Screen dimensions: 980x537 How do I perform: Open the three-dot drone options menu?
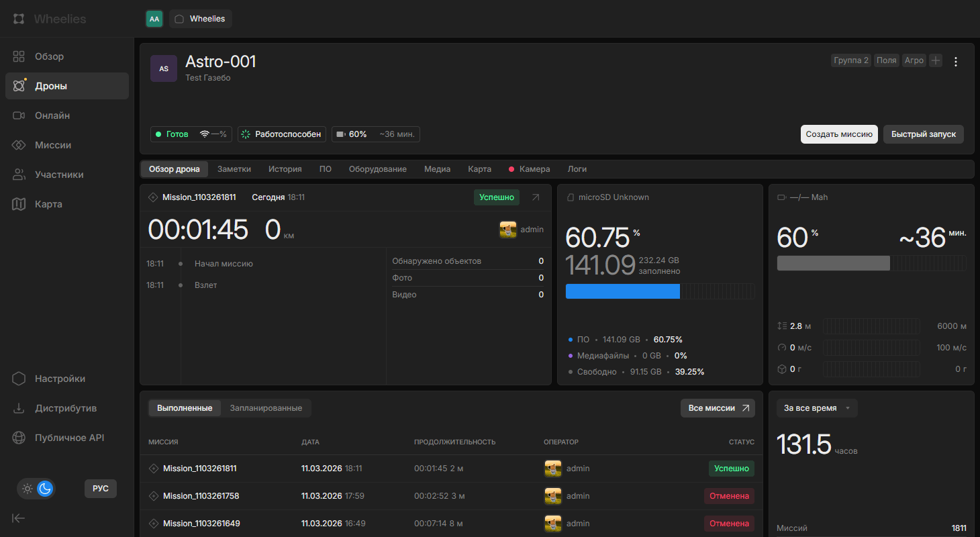pyautogui.click(x=957, y=62)
